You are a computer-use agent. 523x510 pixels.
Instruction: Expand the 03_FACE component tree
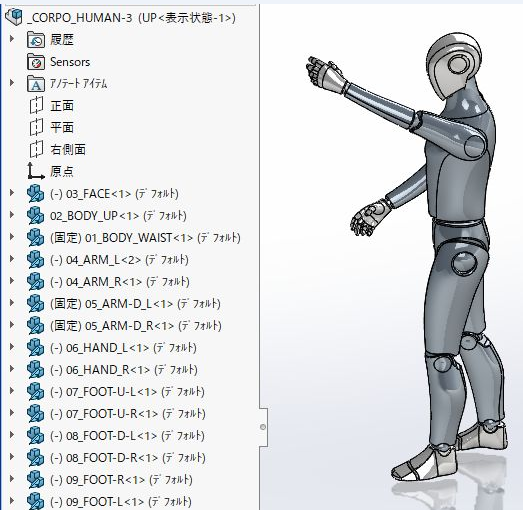(x=12, y=192)
